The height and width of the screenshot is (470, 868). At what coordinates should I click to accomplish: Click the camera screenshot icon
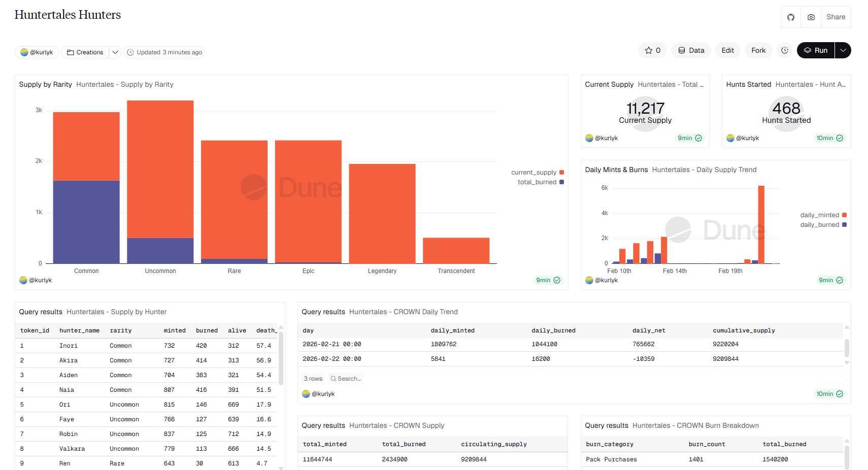coord(811,17)
